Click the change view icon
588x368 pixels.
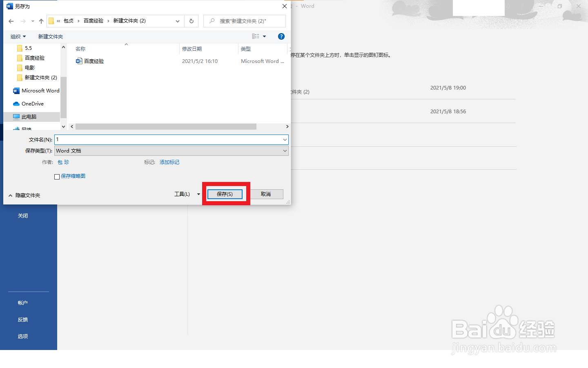256,36
